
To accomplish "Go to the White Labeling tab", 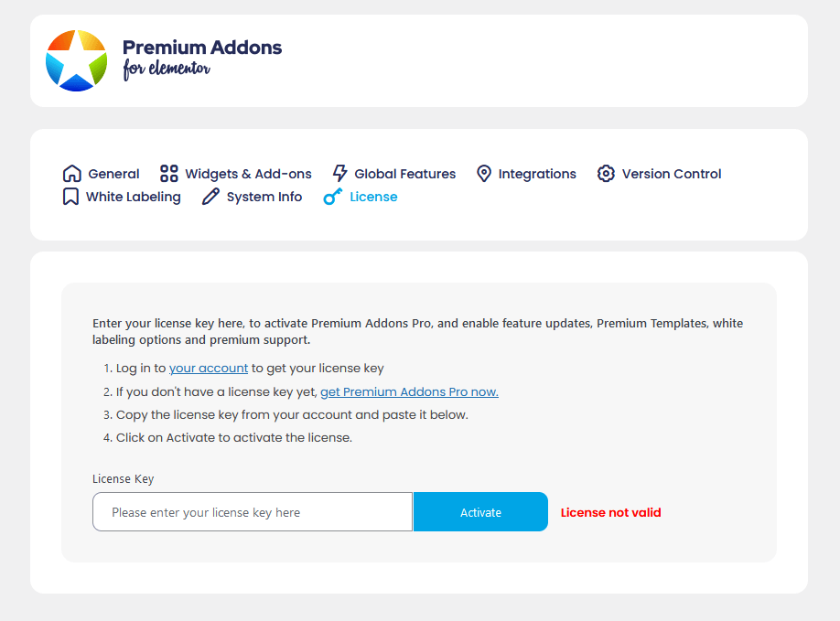I will 133,196.
